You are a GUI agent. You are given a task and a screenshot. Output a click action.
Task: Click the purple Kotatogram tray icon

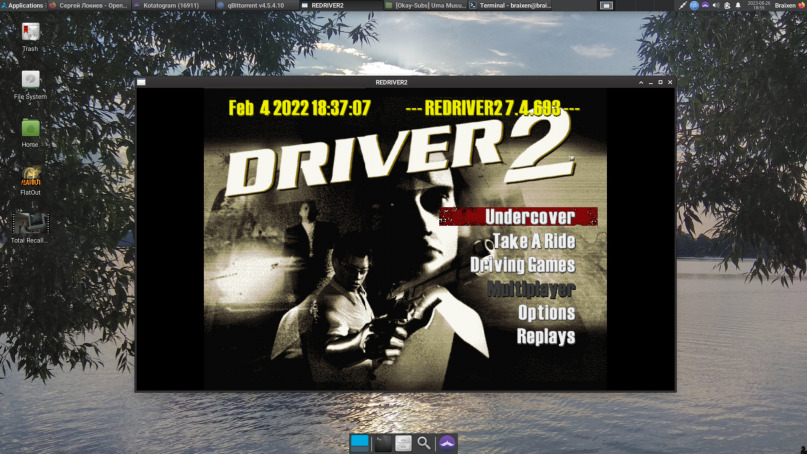click(705, 5)
